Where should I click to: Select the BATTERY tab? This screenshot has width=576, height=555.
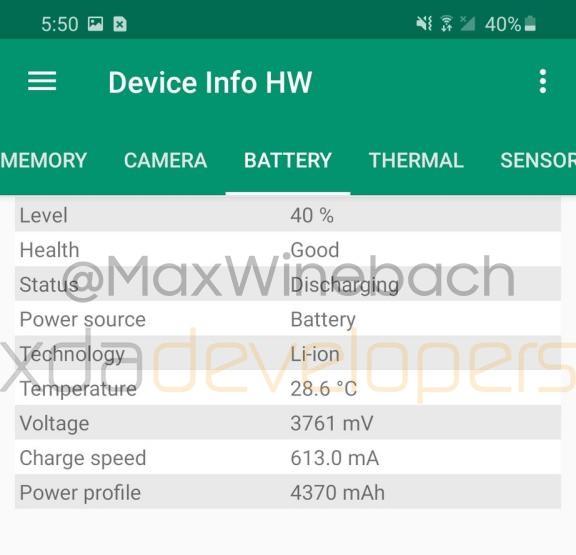click(x=288, y=161)
